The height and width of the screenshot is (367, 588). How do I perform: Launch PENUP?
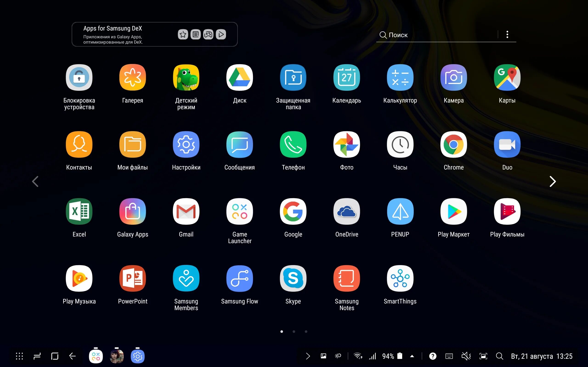[400, 211]
